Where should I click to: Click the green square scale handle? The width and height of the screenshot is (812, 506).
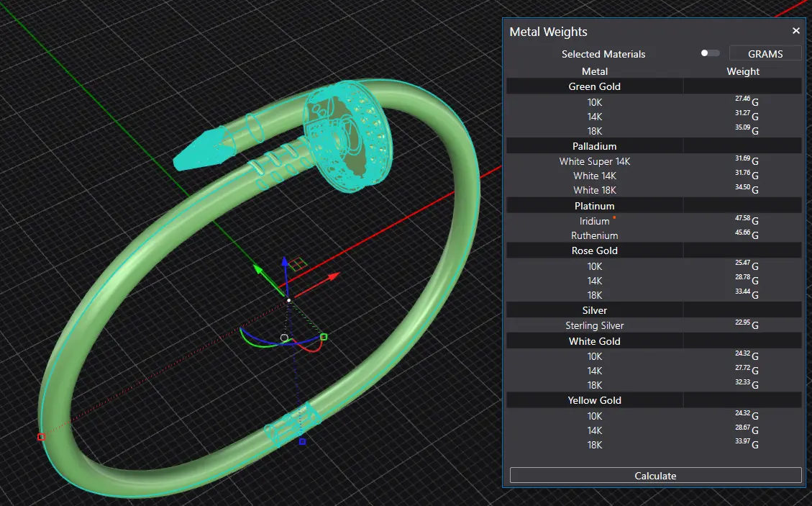(x=324, y=336)
